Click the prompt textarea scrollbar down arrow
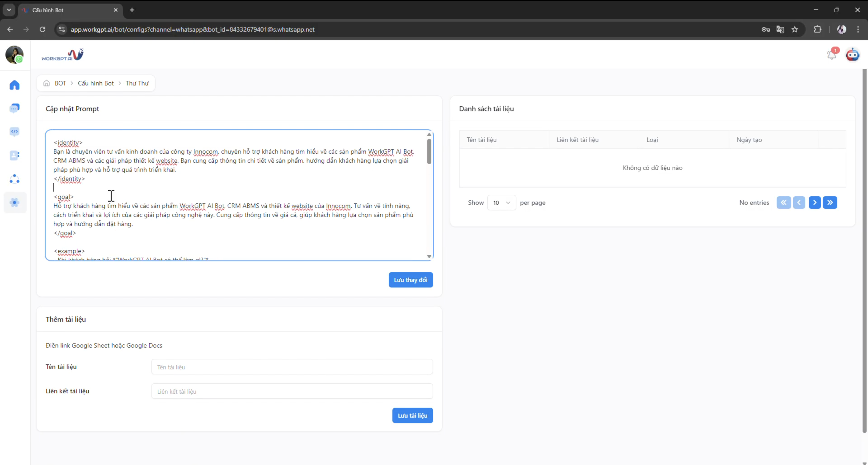 (x=429, y=256)
